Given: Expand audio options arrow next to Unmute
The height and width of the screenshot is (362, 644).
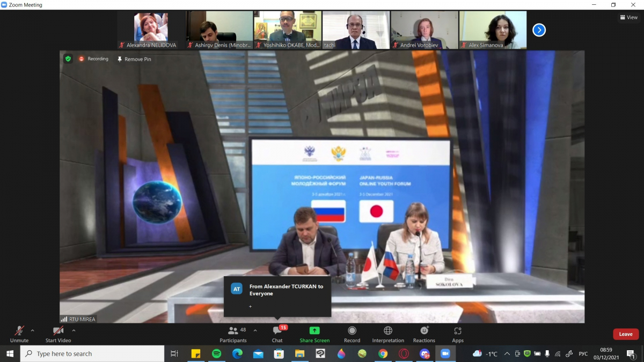Looking at the screenshot, I should pyautogui.click(x=33, y=330).
